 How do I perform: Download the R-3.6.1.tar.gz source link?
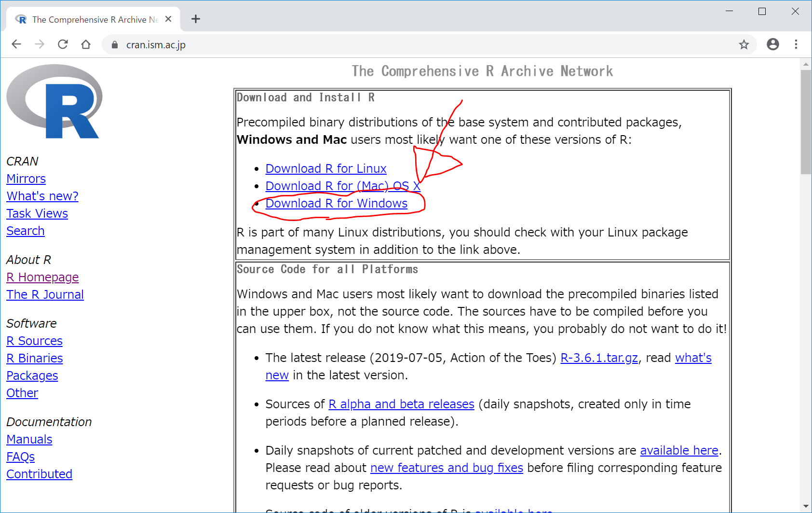pyautogui.click(x=599, y=358)
